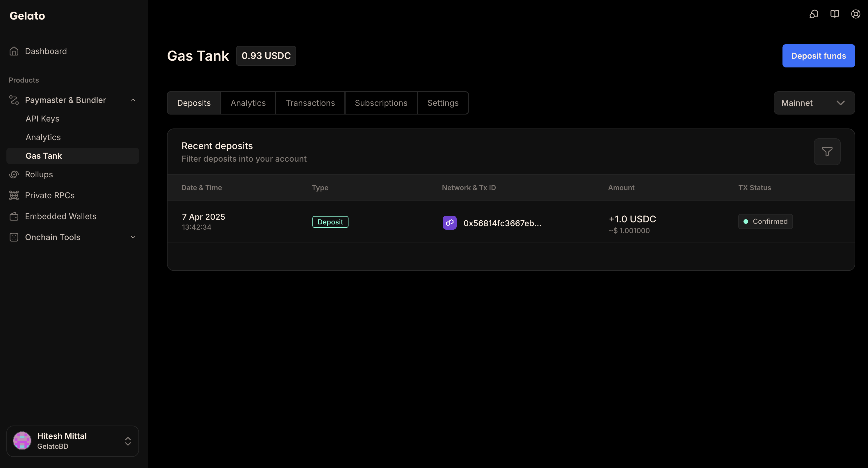Open the support lifebuoy icon

point(855,14)
